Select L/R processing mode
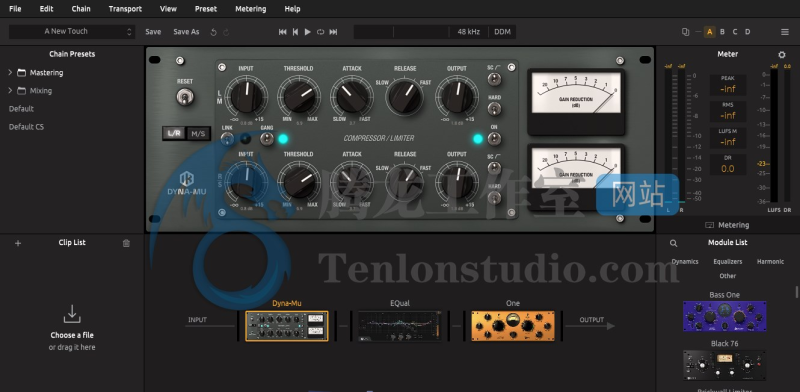Image resolution: width=800 pixels, height=392 pixels. click(174, 134)
